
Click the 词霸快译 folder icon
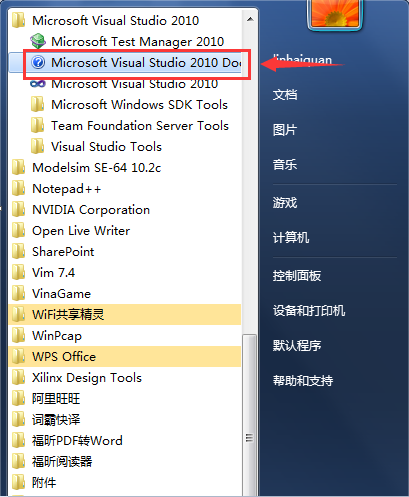[19, 419]
